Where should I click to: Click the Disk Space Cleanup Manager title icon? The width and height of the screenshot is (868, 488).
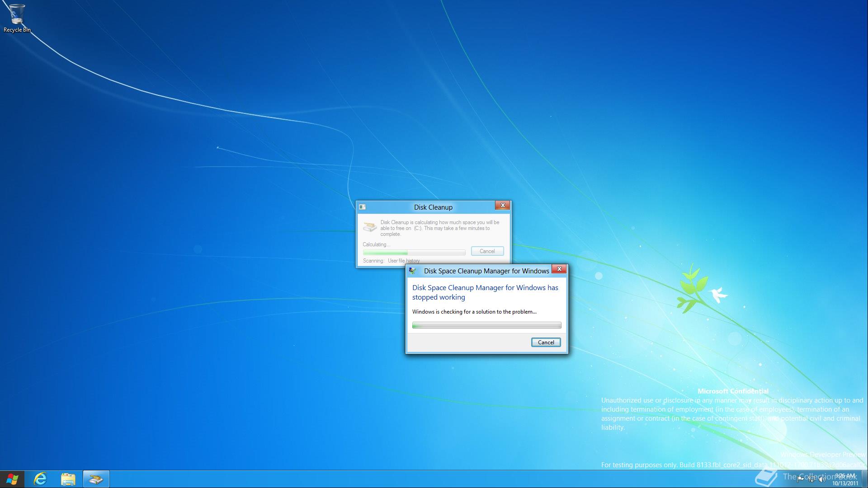[x=412, y=271]
